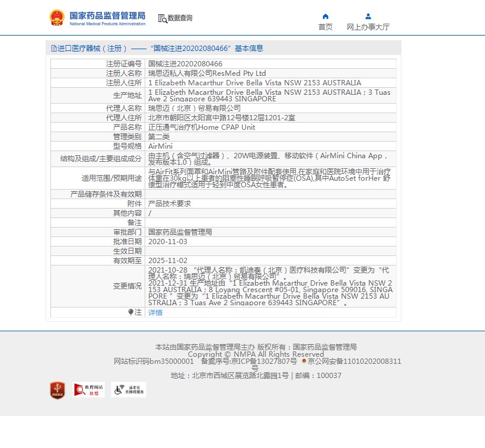Image resolution: width=485 pixels, height=448 pixels.
Task: Click the user icon above 网上办事大厅
Action: pos(368,17)
